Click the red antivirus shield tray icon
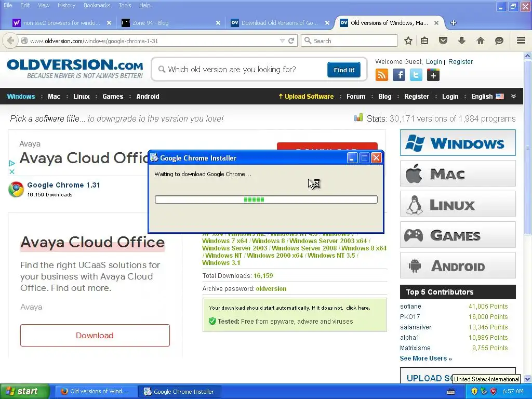This screenshot has width=532, height=399. 494,391
